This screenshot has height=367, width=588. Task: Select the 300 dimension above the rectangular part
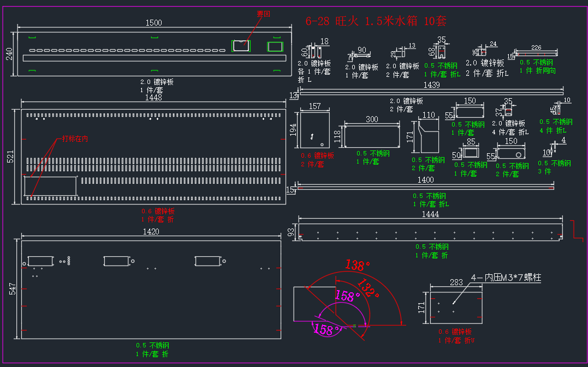tap(372, 119)
